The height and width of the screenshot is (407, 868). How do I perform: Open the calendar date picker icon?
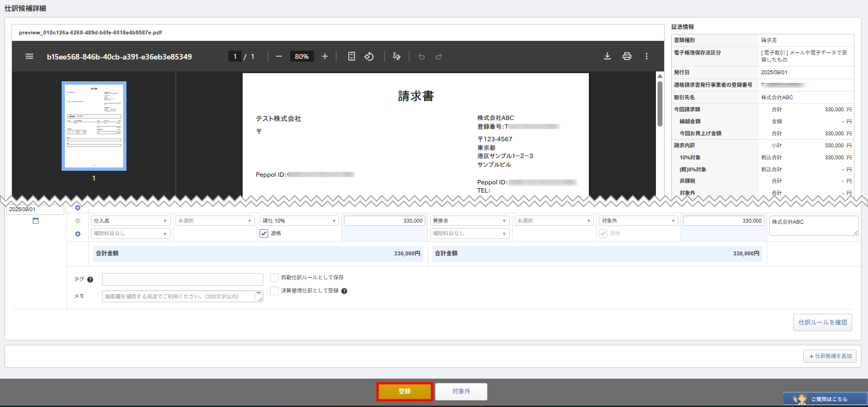[35, 221]
